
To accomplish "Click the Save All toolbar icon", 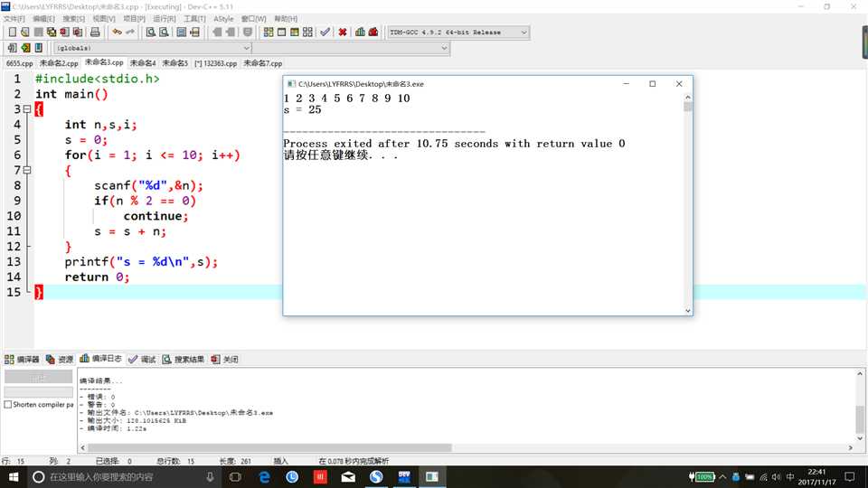I will [52, 33].
